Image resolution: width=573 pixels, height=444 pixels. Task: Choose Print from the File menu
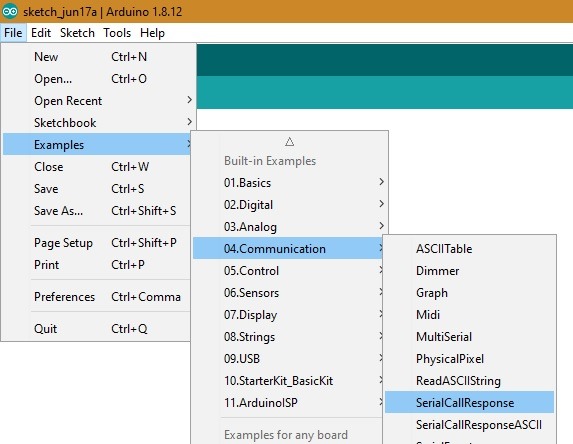coord(97,265)
